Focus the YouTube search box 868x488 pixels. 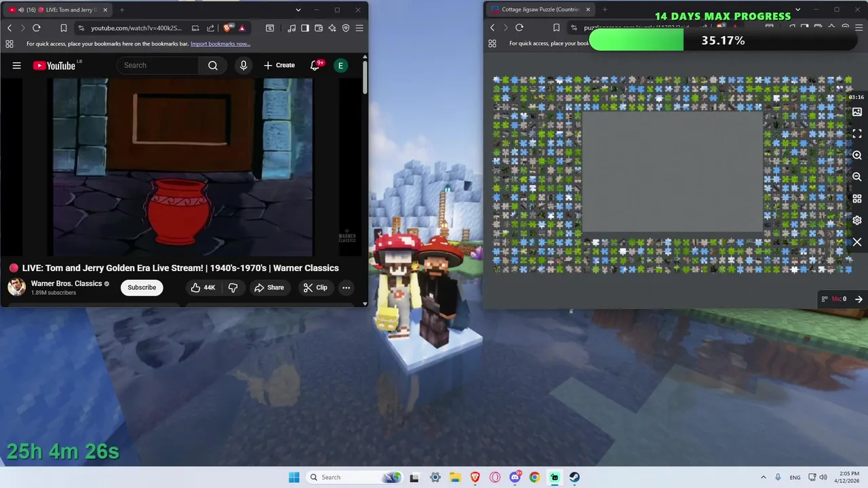click(158, 65)
